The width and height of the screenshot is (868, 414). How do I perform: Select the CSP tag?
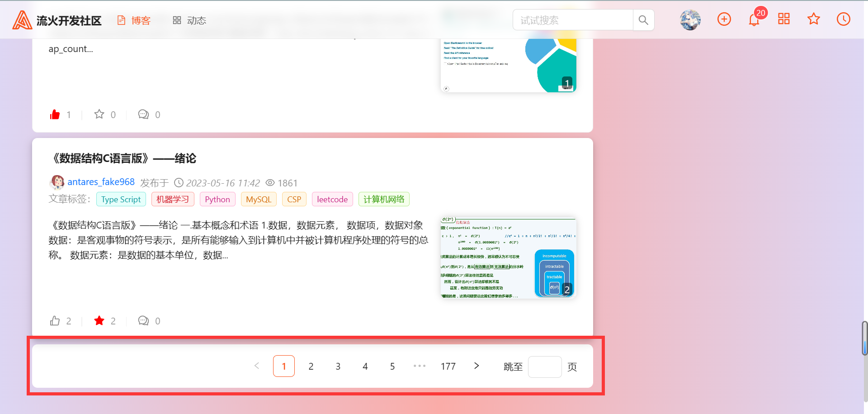pos(294,199)
